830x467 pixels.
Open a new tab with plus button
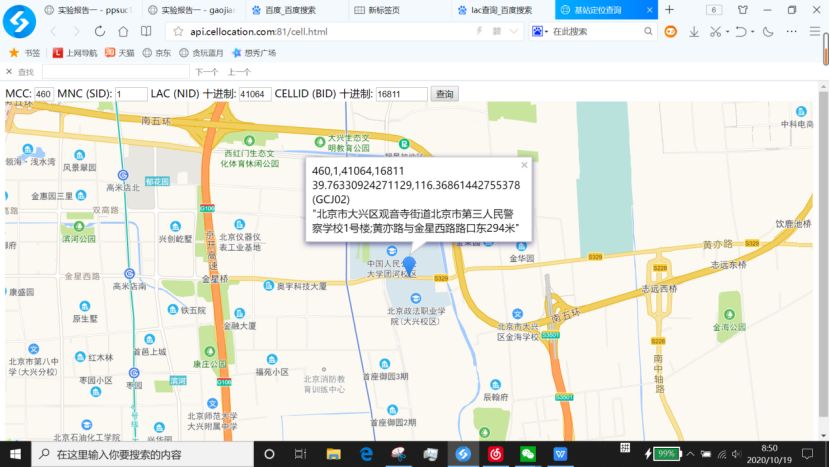pyautogui.click(x=670, y=10)
